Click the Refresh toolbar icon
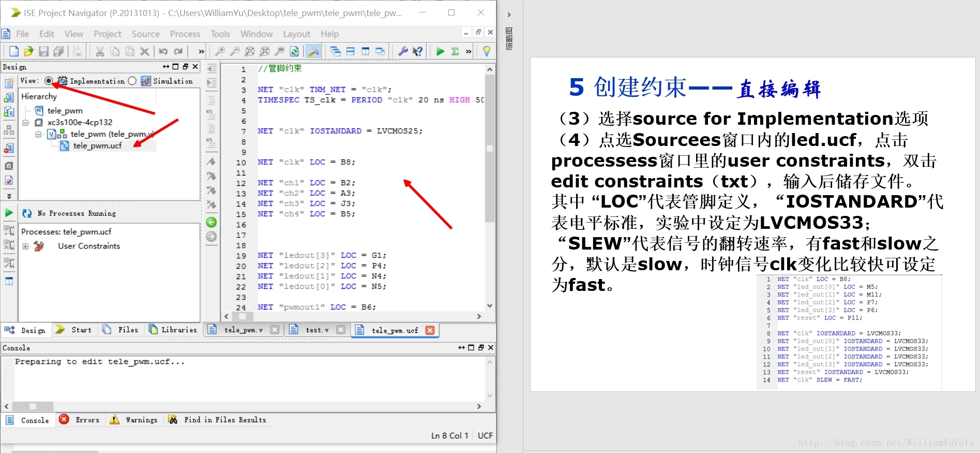This screenshot has height=453, width=980. [x=294, y=51]
